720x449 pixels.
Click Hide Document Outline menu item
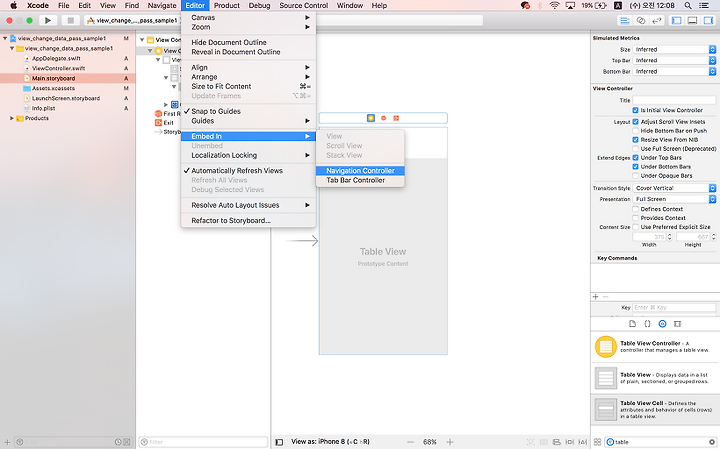(248, 42)
